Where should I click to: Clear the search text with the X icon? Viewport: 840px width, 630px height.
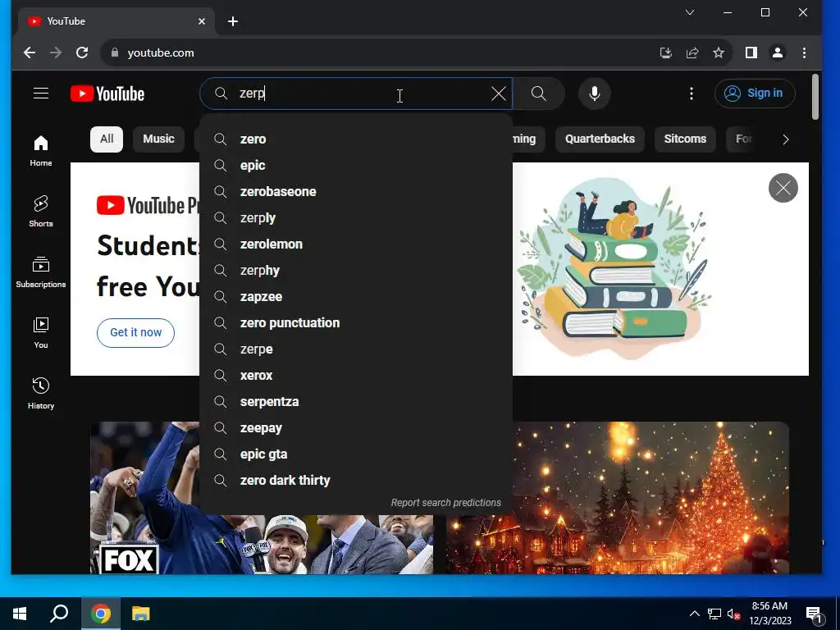point(498,94)
